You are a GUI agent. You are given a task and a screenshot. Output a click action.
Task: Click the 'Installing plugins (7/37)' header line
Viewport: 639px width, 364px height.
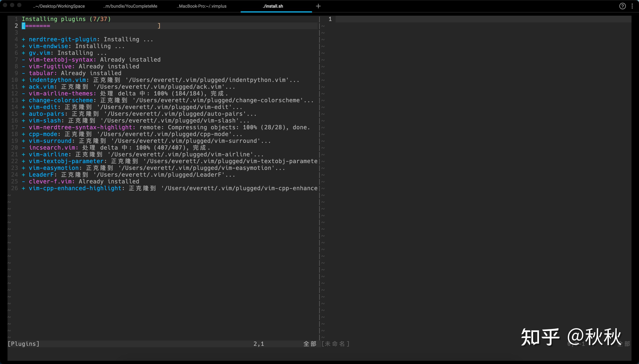point(66,19)
